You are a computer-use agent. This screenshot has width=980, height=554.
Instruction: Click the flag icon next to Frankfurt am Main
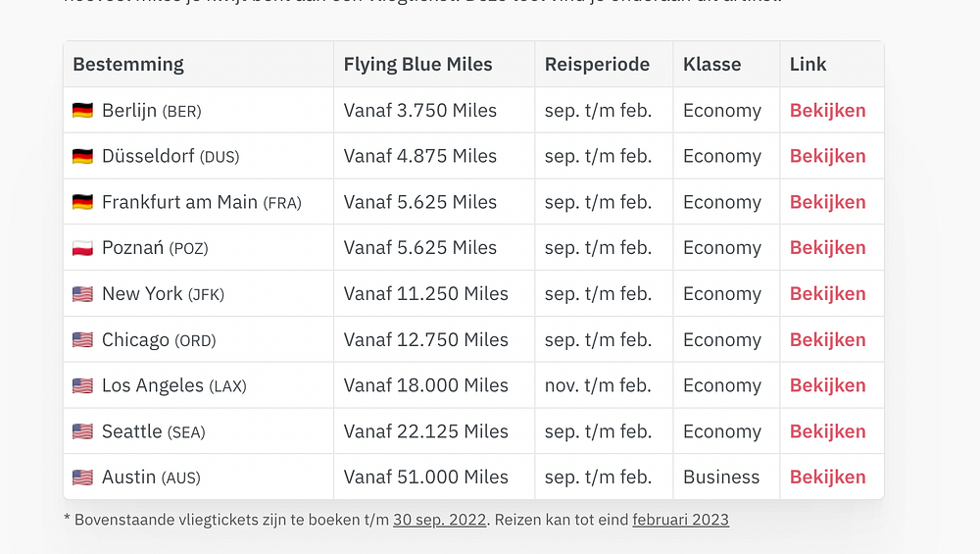tap(82, 202)
